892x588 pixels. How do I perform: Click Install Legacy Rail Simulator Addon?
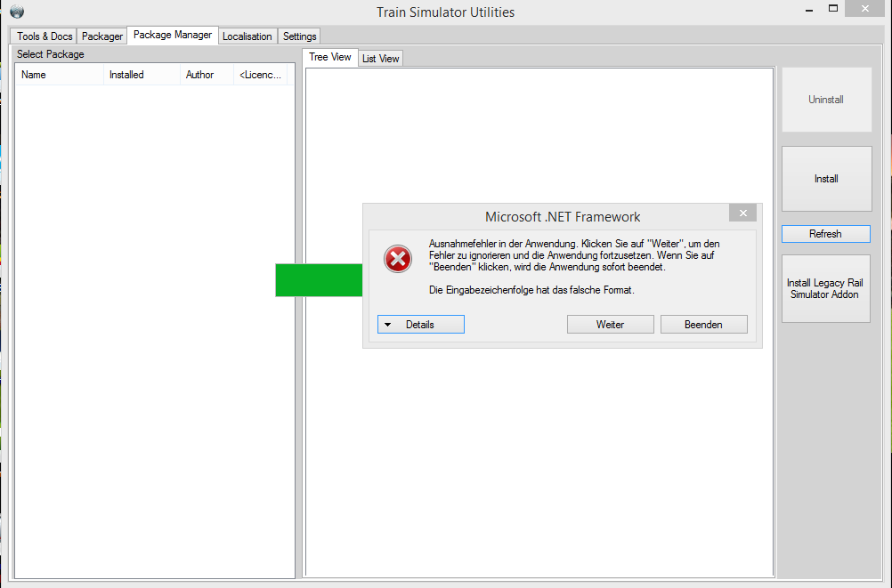point(825,288)
